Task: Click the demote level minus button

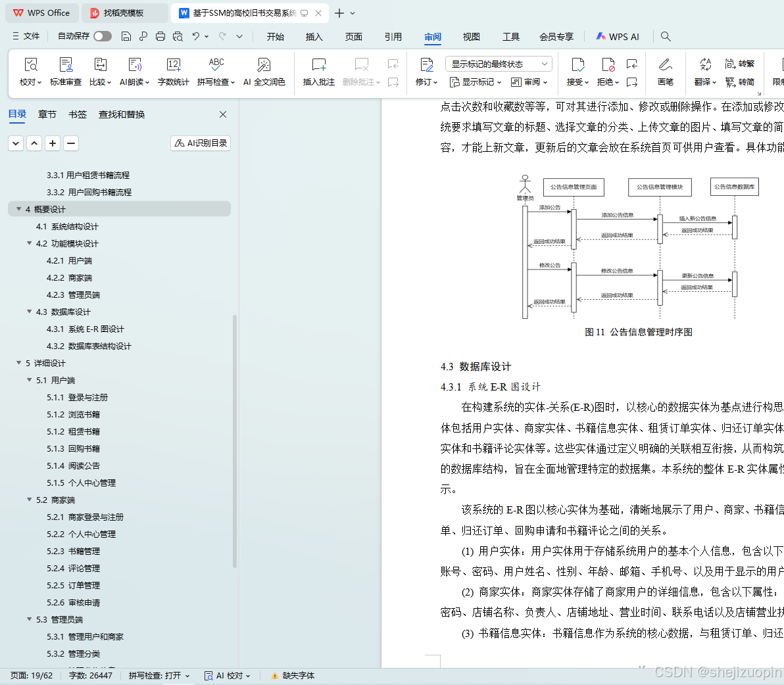Action: pos(71,143)
